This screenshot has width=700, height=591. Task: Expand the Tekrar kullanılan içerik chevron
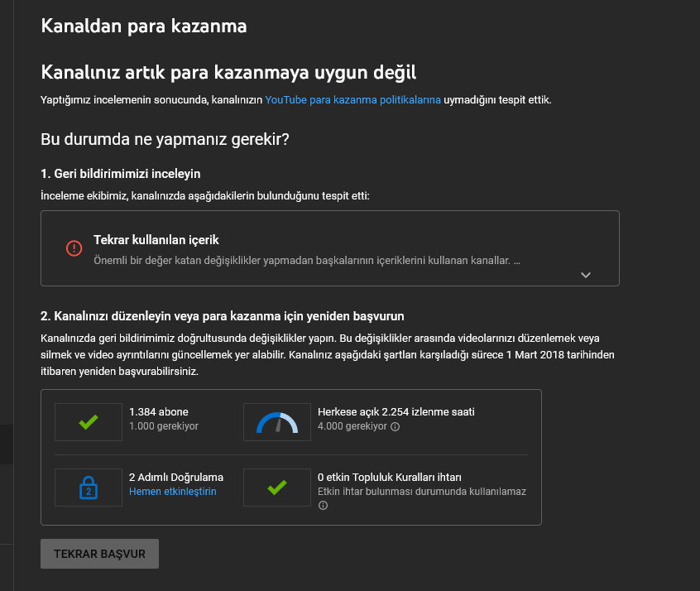[x=585, y=275]
